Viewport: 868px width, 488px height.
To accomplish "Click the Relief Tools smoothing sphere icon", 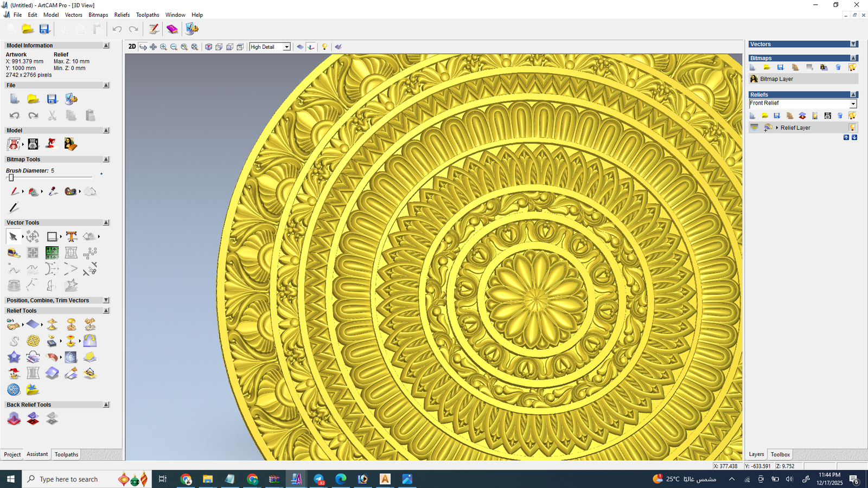I will tap(14, 389).
